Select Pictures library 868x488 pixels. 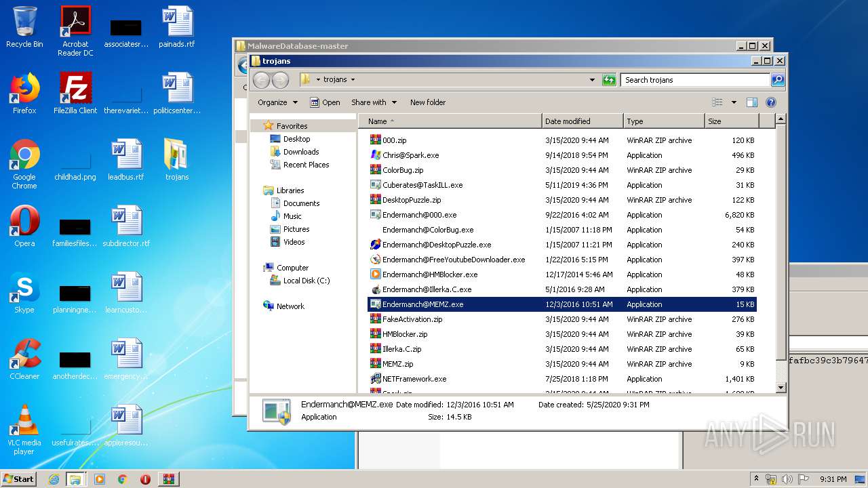click(296, 229)
